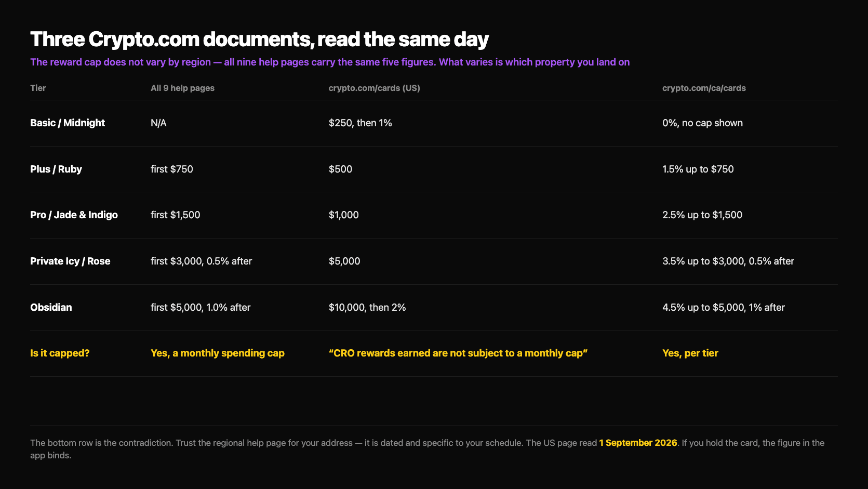Image resolution: width=868 pixels, height=489 pixels.
Task: Click the quote "CRO rewards earned are not subject to a monthly cap"
Action: [458, 353]
